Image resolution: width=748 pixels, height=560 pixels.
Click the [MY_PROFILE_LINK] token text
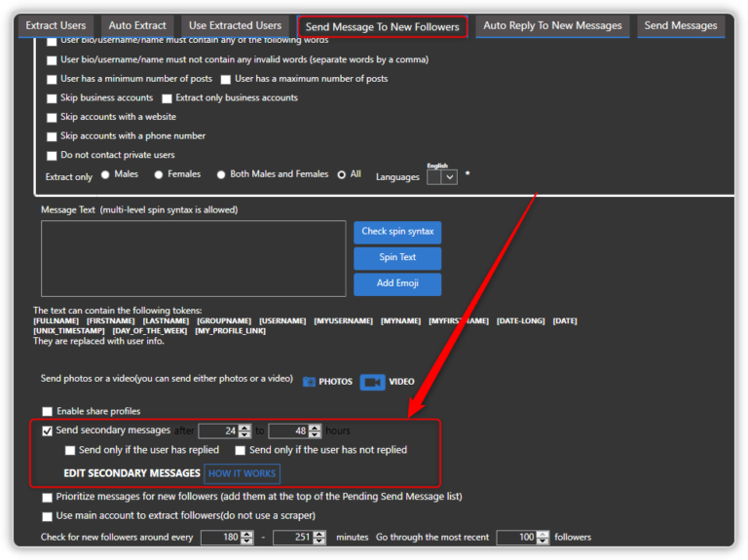coord(231,330)
